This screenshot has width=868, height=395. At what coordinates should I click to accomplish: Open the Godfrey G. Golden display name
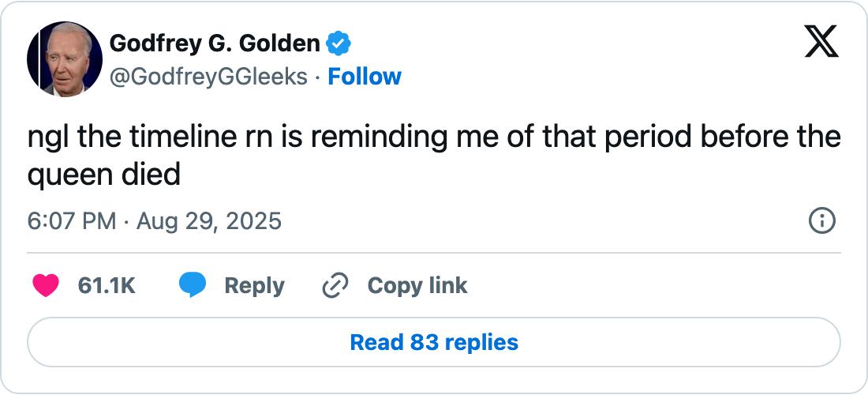click(x=215, y=44)
